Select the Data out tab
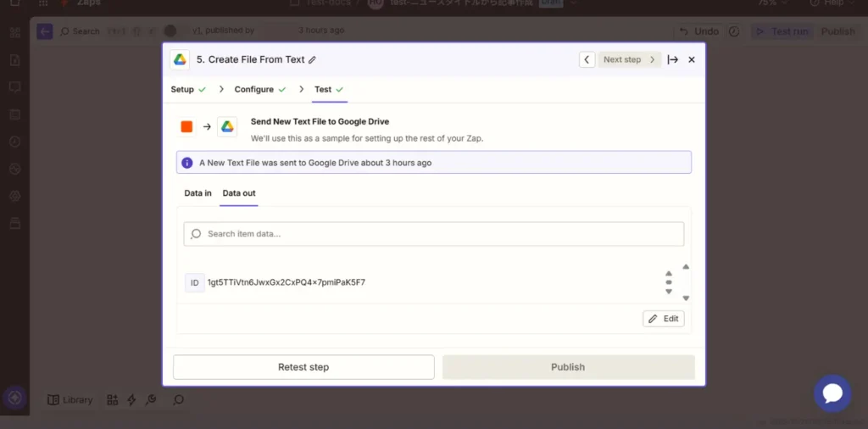 point(239,193)
